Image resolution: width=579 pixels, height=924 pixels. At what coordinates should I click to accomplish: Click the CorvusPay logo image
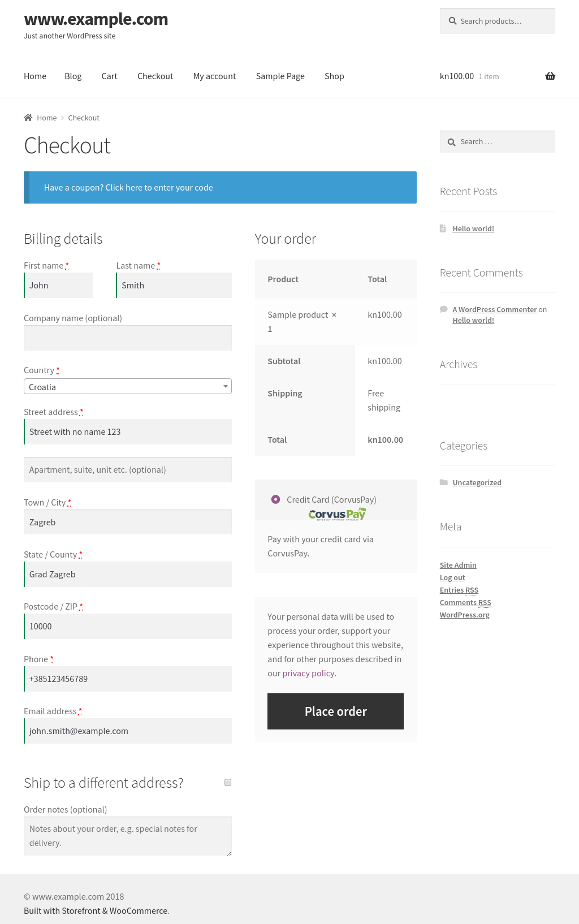tap(337, 514)
